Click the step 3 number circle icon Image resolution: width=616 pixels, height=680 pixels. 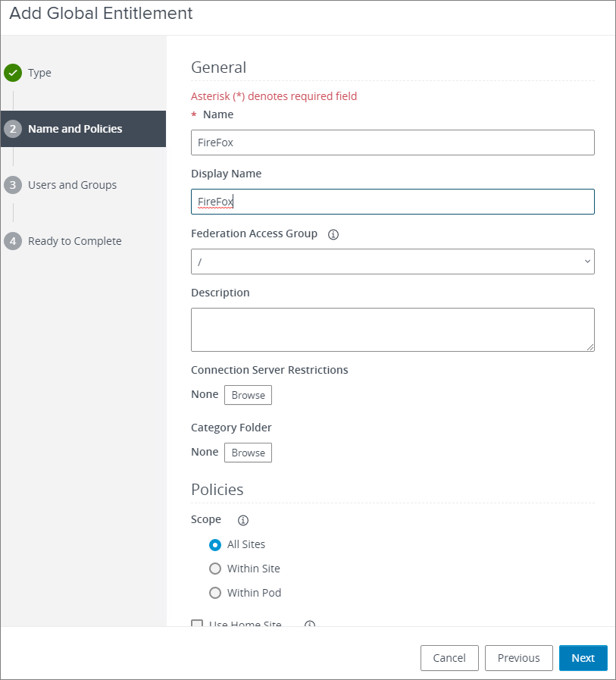point(13,185)
